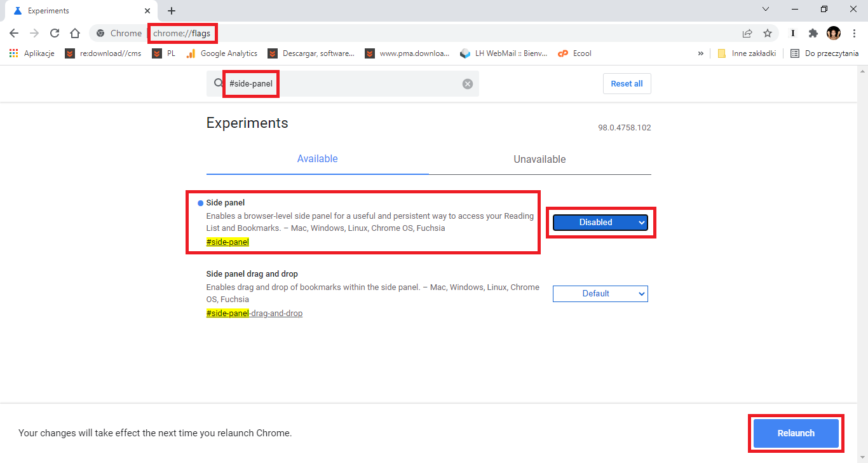This screenshot has width=868, height=463.
Task: Open Side panel drag and drop Default dropdown
Action: point(600,294)
